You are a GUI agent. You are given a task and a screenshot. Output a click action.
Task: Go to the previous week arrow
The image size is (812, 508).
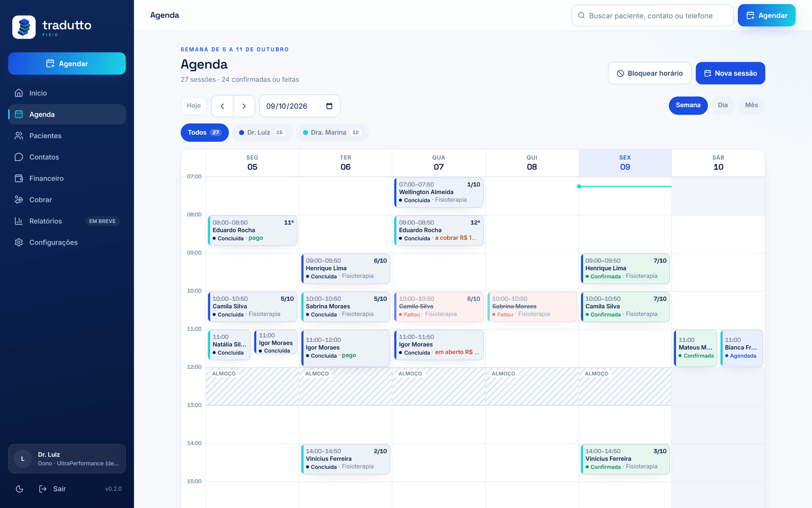click(x=222, y=106)
